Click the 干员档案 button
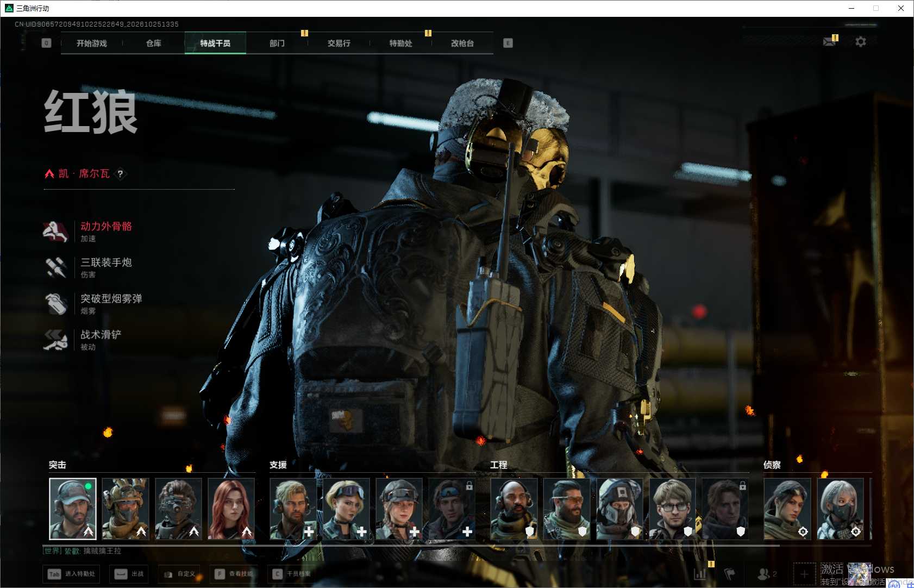914x588 pixels. tap(292, 574)
